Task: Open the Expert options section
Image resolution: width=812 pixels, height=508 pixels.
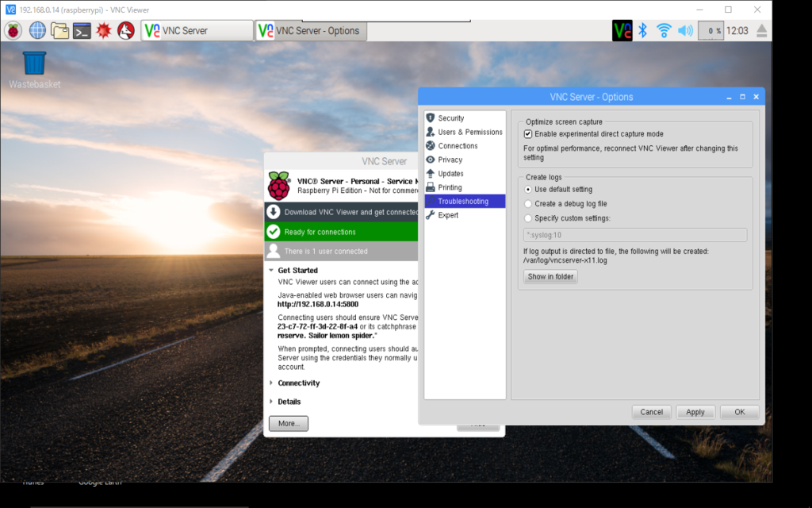Action: click(465, 215)
